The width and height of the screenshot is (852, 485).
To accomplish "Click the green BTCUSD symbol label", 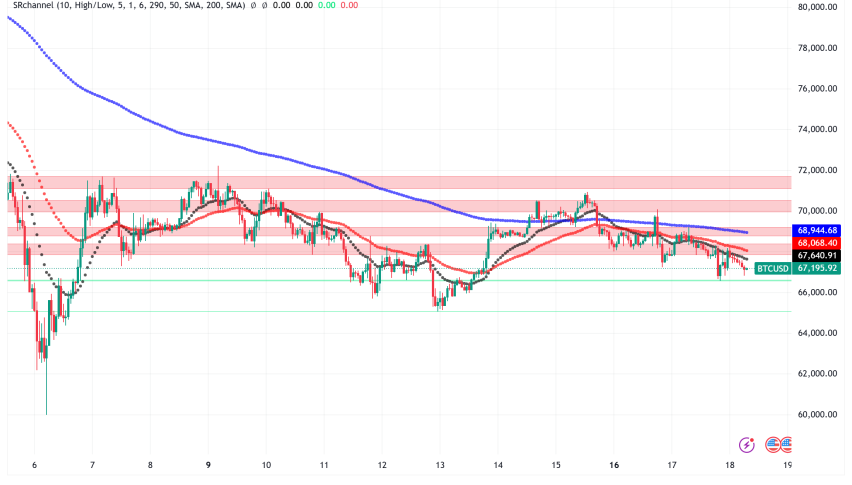I will tap(771, 268).
